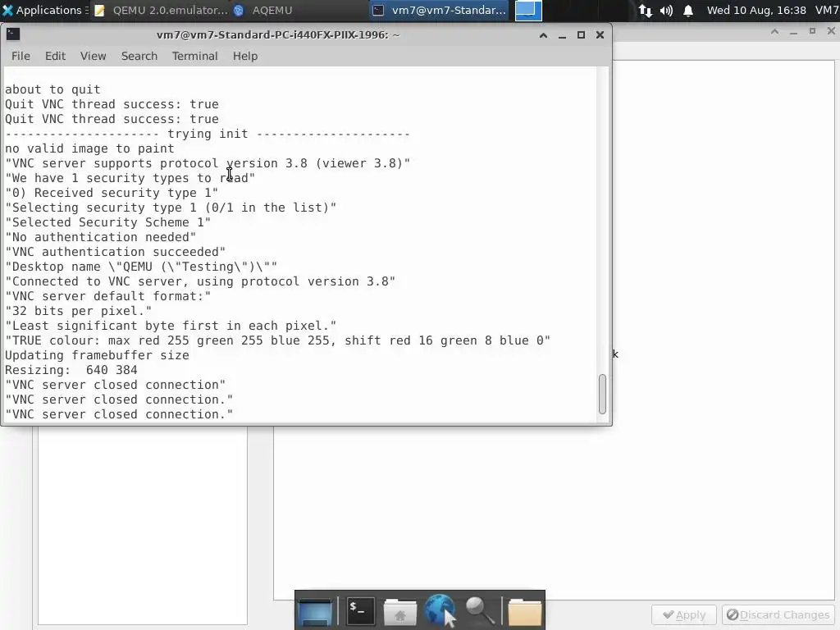Click the line "Updating framebuffer size"

[x=97, y=355]
